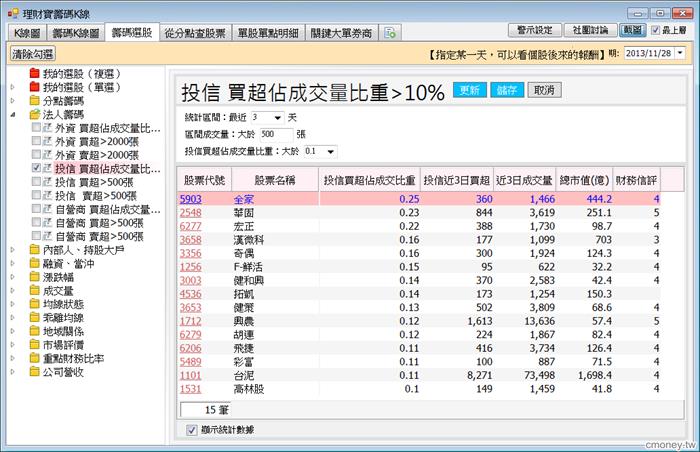Click the blue 儲存 button
This screenshot has height=452, width=700.
507,90
